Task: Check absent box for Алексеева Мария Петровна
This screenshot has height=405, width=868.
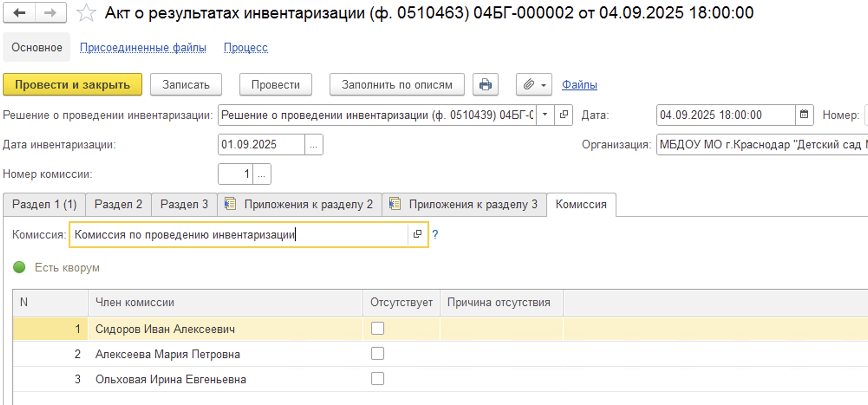Action: click(377, 354)
